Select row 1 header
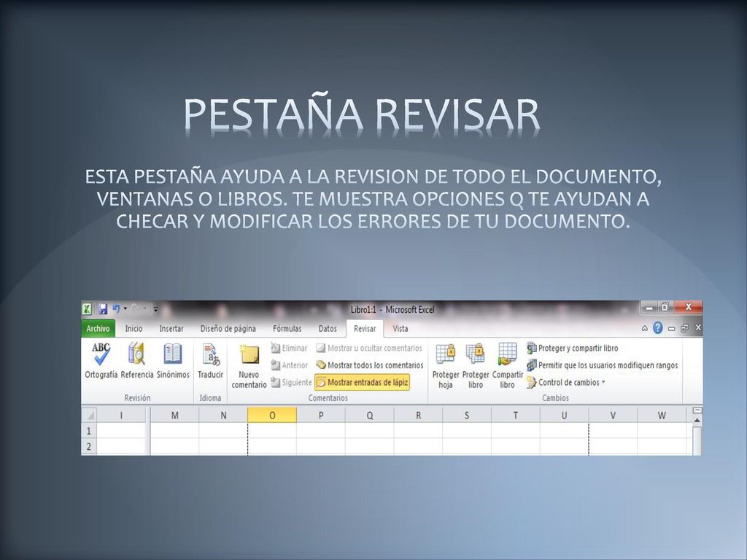Image resolution: width=747 pixels, height=560 pixels. (x=89, y=431)
